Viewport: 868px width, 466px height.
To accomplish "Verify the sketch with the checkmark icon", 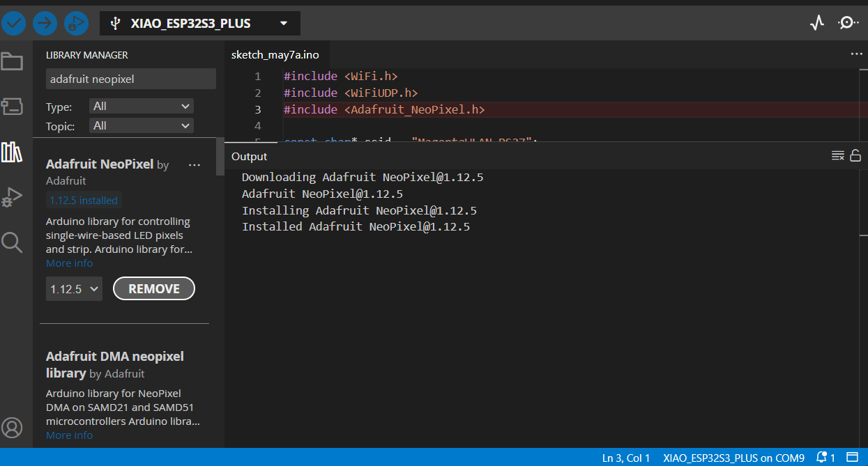I will point(14,23).
